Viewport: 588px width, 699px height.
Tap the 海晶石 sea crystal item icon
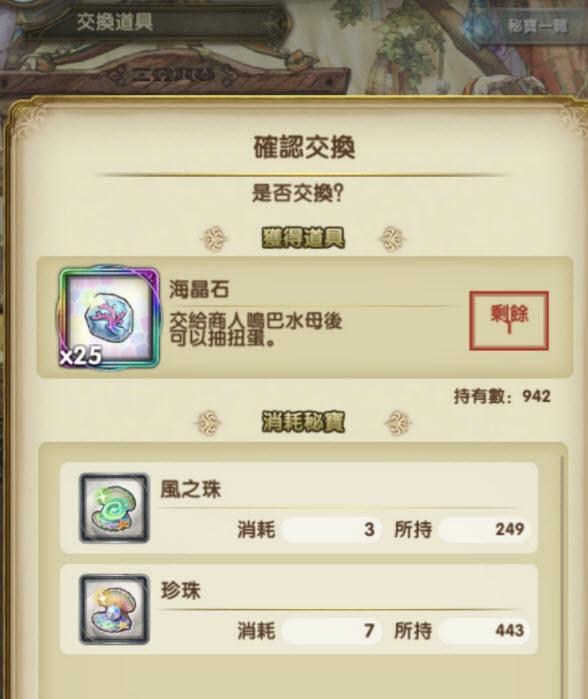pos(109,318)
